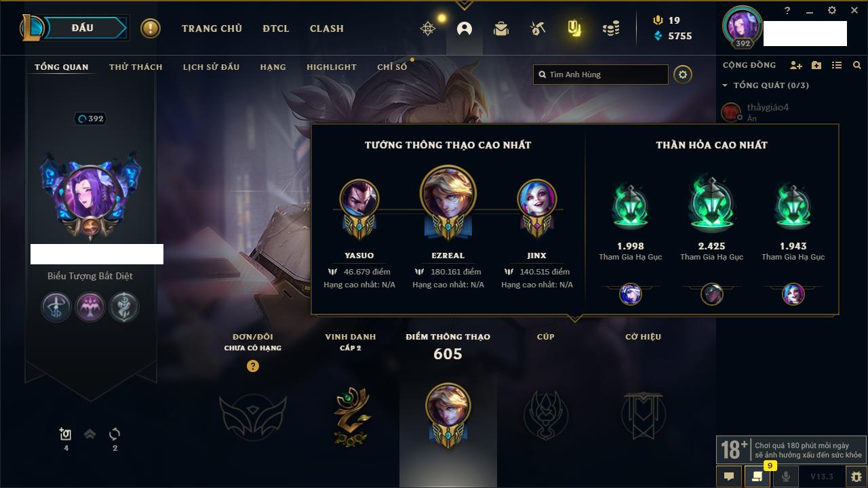Click the ĐẤU play button
Viewport: 868px width, 488px height.
point(83,28)
